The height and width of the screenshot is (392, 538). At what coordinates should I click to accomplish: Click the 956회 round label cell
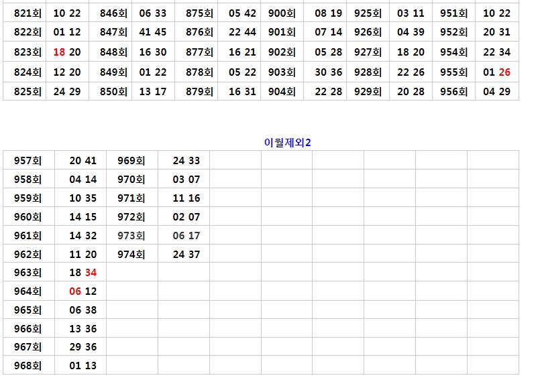(453, 92)
